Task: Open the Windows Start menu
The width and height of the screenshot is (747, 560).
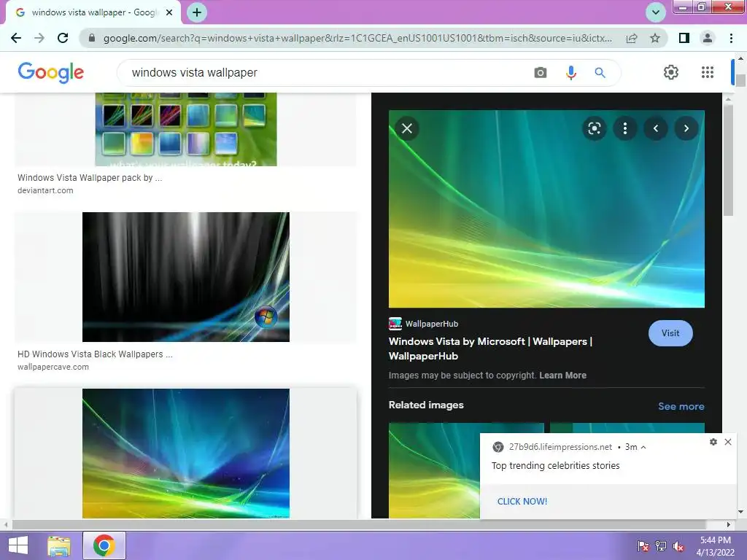Action: 18,545
